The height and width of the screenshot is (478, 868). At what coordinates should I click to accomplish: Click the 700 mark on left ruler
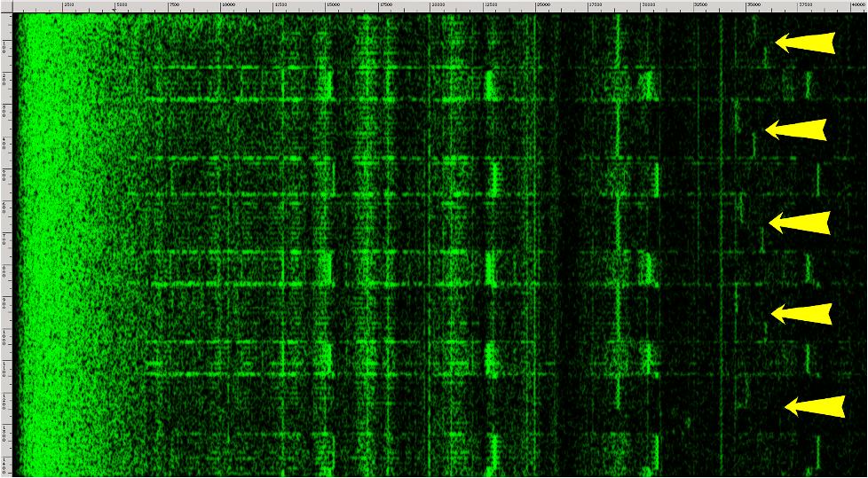(5, 239)
